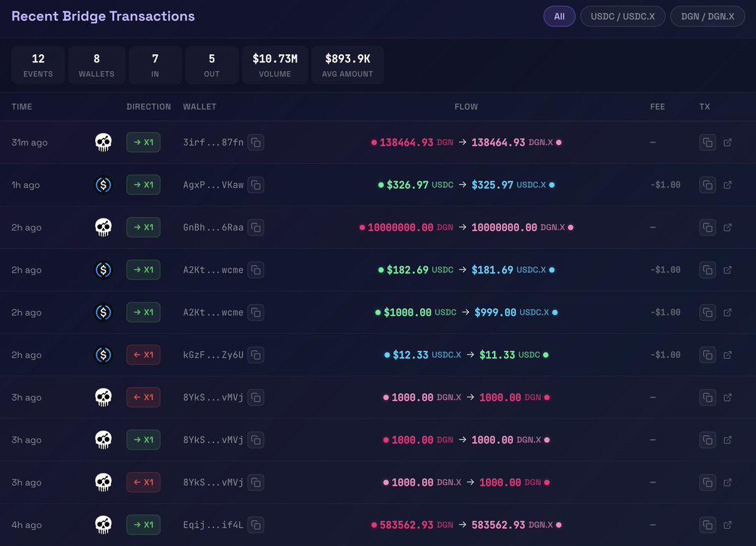Click the WALLET column header
Screen dimensions: 756x546
coord(200,107)
